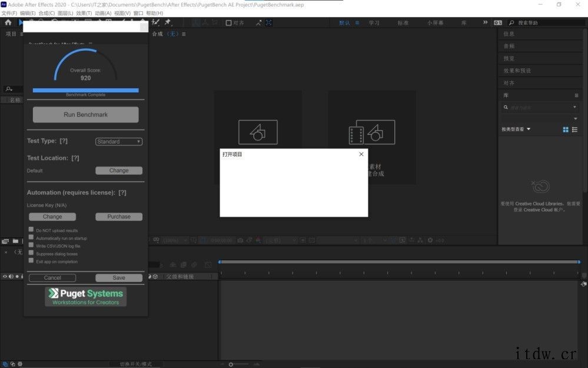
Task: Click the blue dashed-square snapping icon
Action: [x=269, y=23]
